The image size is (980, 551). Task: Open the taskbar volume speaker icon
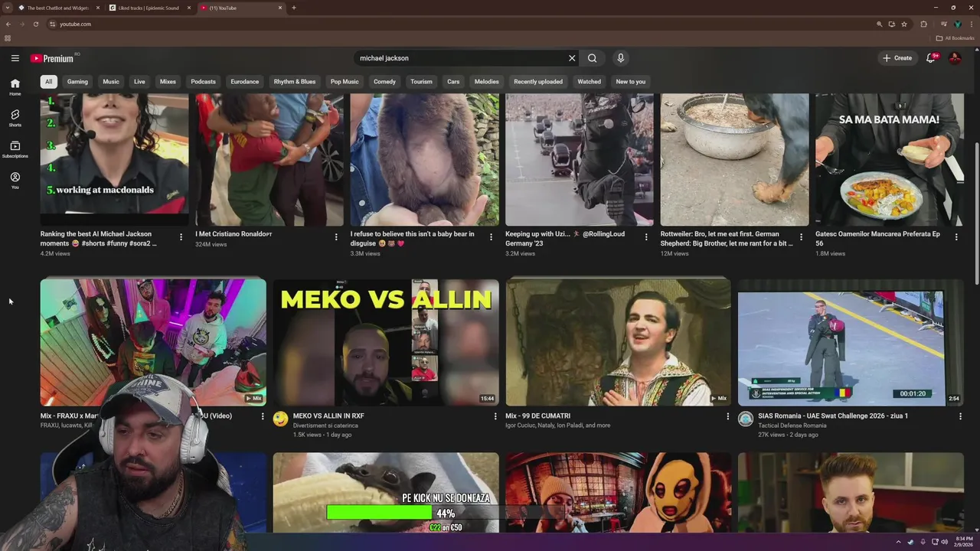(944, 542)
